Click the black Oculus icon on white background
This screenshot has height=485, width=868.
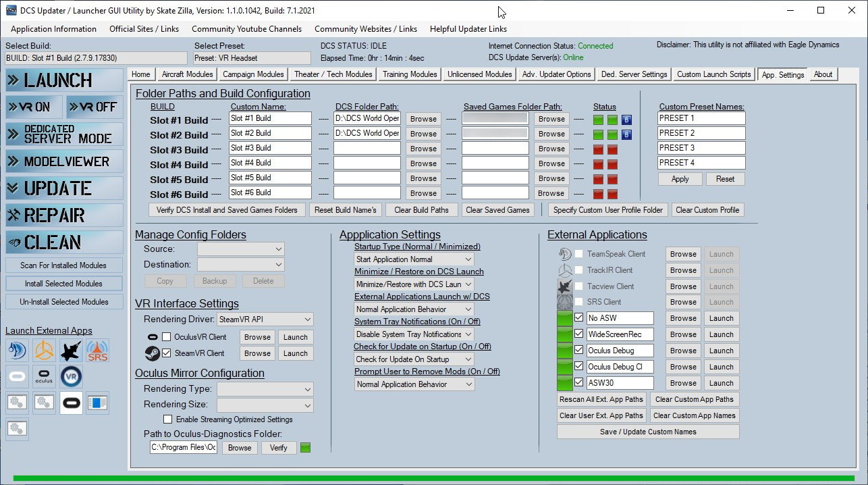coord(71,403)
